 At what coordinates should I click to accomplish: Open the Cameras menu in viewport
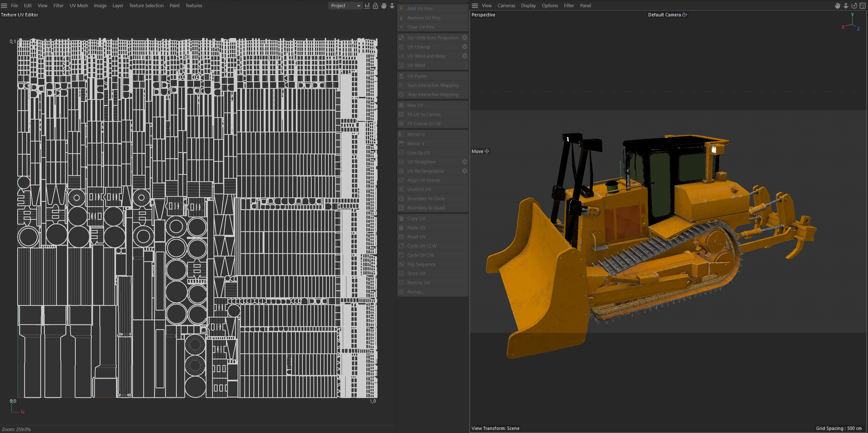(506, 6)
